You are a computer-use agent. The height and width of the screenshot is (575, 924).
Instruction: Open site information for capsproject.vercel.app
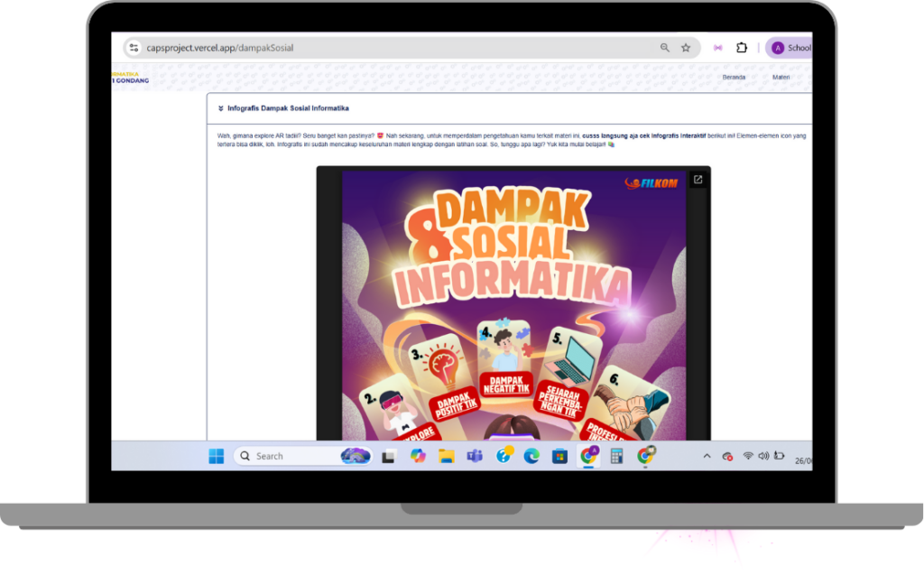[134, 47]
